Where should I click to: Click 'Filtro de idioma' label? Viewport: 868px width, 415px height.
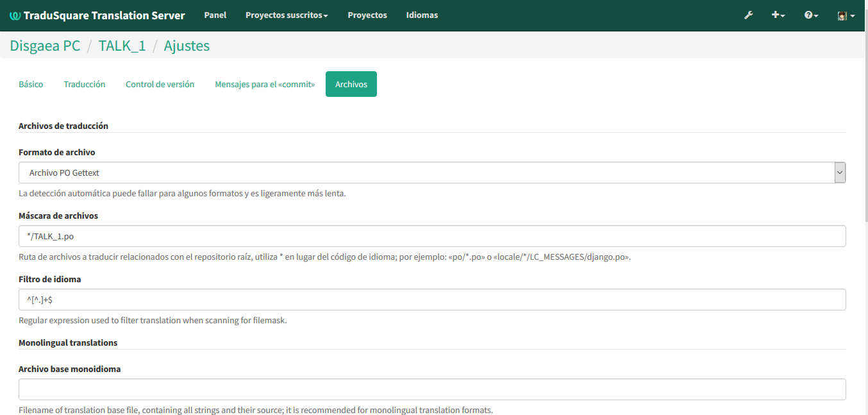pos(49,279)
